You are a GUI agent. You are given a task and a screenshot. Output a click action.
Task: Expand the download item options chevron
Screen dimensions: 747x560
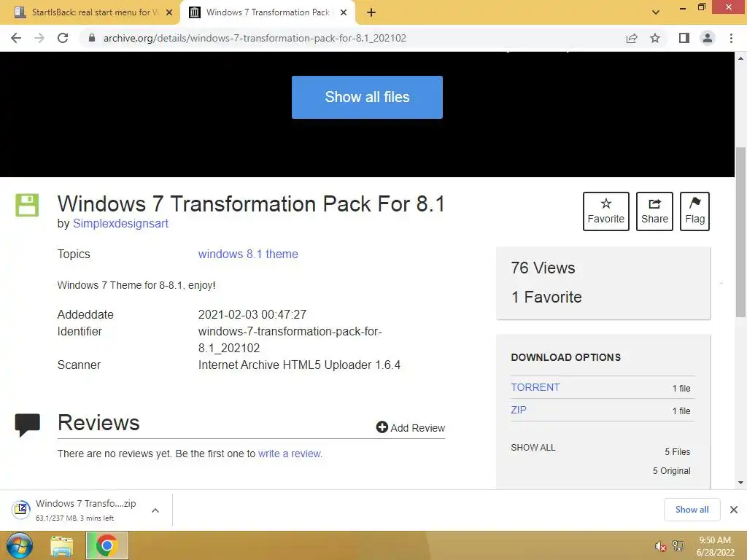click(x=155, y=510)
